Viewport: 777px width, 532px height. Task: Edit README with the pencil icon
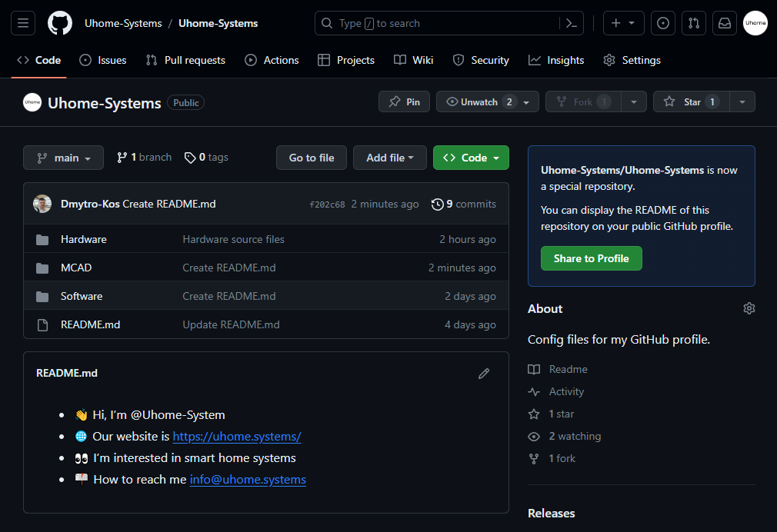click(484, 374)
